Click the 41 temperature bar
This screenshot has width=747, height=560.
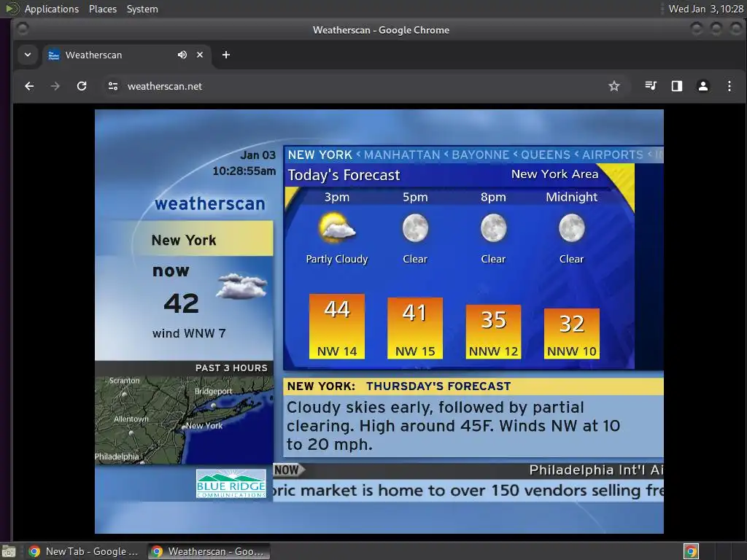point(415,328)
